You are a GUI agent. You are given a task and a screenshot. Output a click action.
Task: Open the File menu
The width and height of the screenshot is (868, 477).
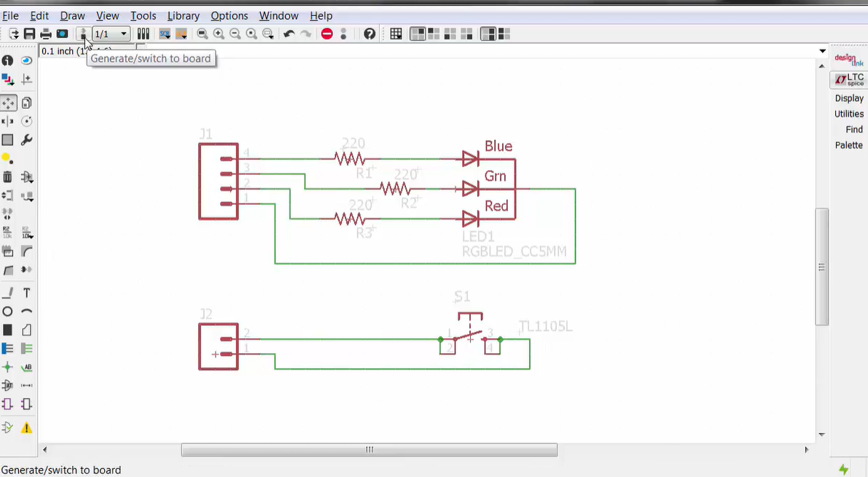[10, 15]
